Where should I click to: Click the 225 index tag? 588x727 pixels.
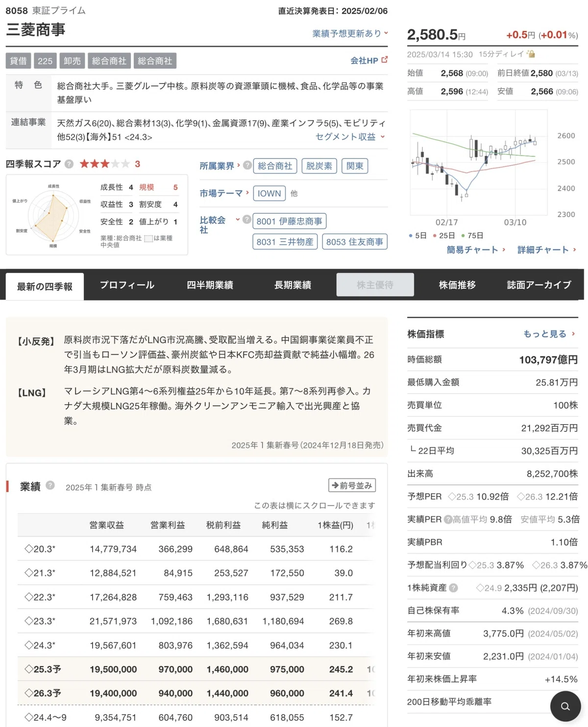tap(45, 61)
